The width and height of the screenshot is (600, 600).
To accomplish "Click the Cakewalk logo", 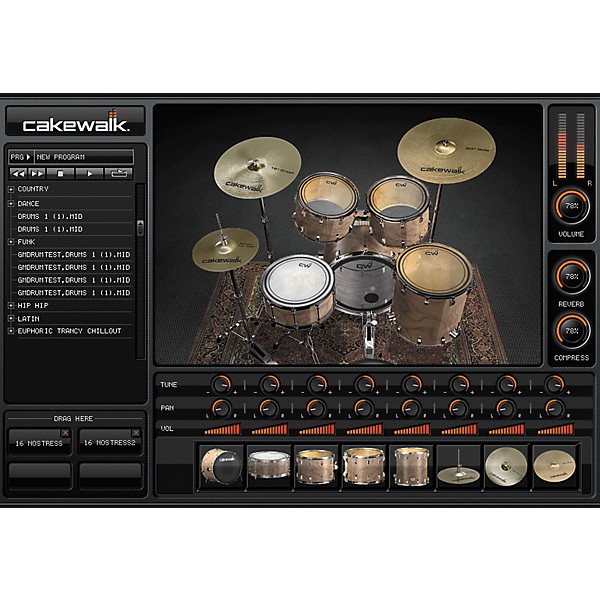I will 75,121.
